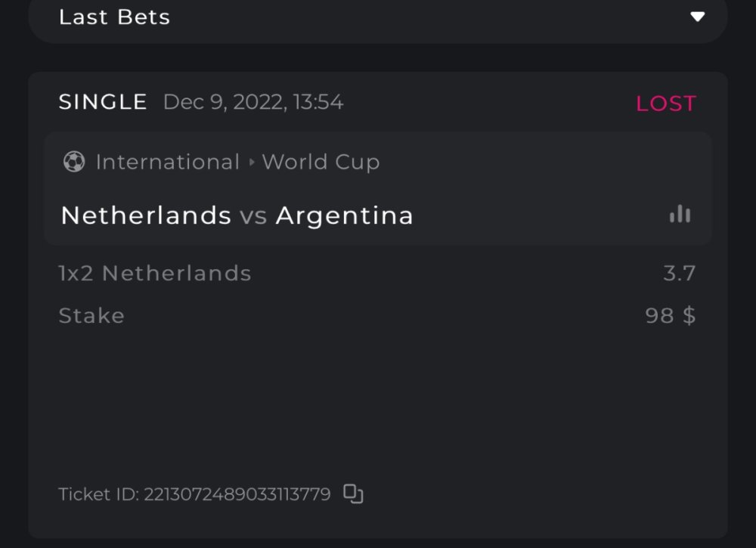Click the Stake label
The width and height of the screenshot is (756, 548).
91,315
